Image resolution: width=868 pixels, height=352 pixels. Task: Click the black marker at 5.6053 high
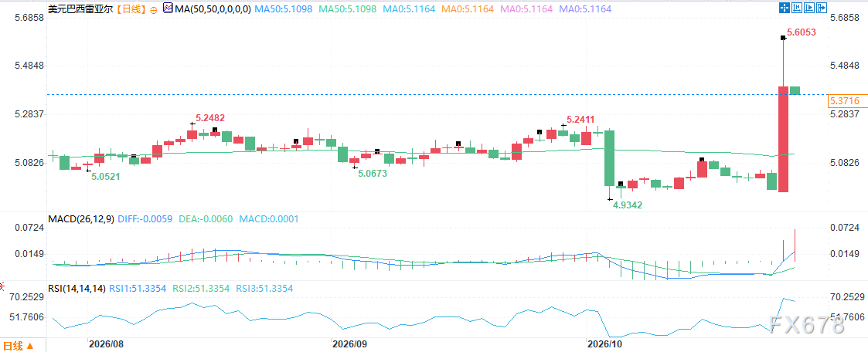click(783, 38)
